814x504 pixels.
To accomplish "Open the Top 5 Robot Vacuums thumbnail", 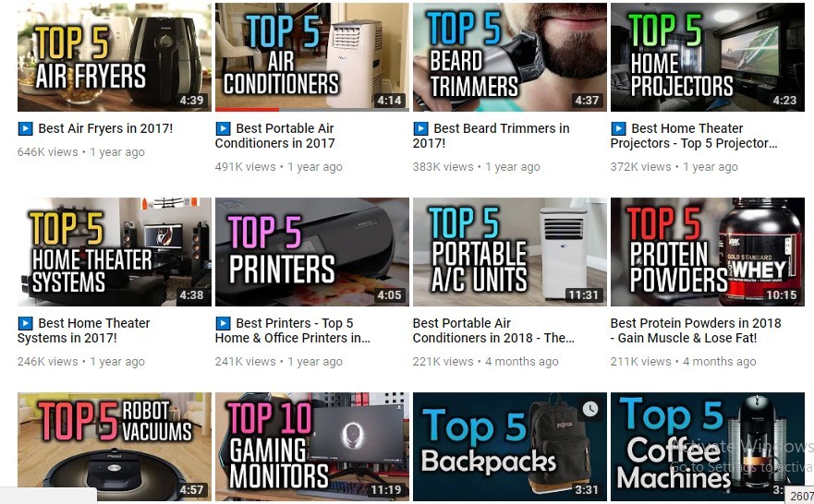I will tap(115, 447).
